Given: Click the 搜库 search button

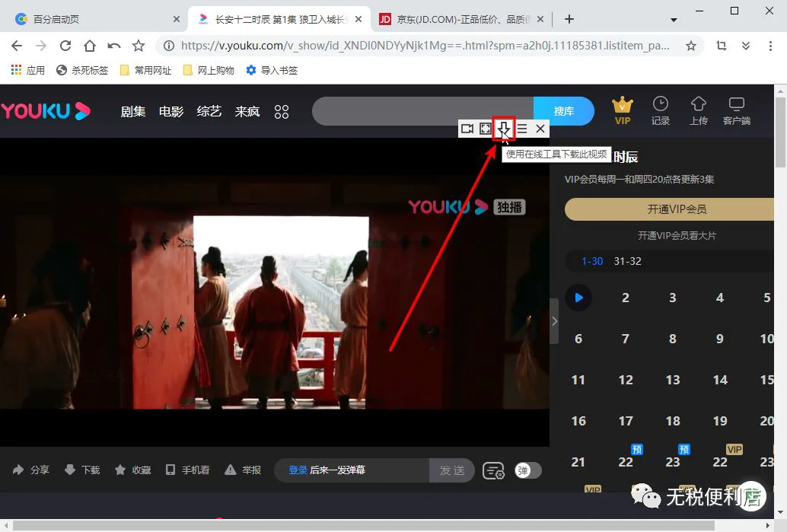Looking at the screenshot, I should 564,111.
